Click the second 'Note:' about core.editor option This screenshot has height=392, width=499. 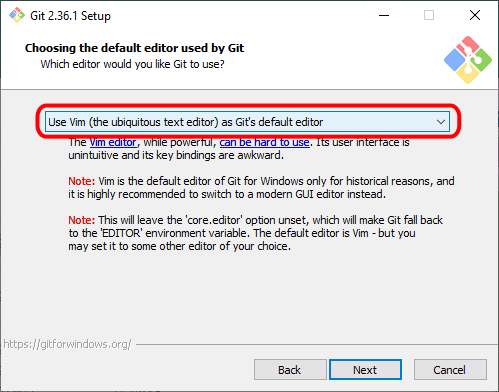coord(82,220)
